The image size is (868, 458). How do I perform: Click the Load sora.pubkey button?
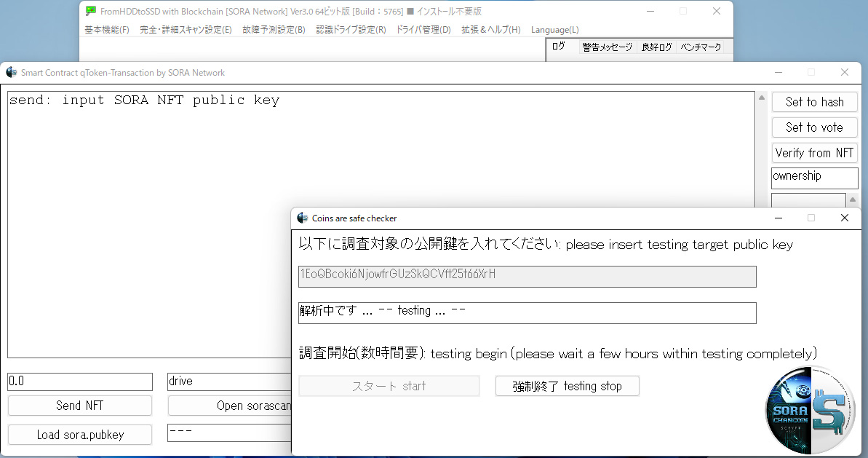(x=80, y=435)
